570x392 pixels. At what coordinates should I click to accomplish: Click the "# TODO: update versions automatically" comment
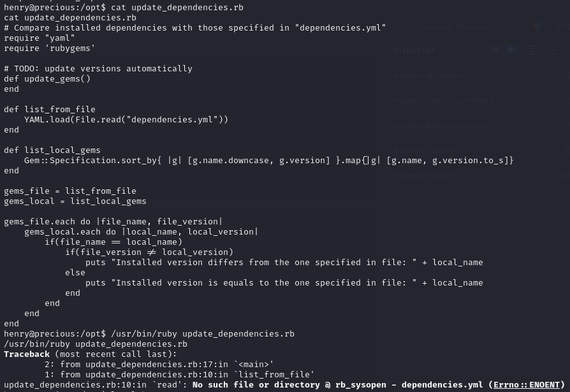98,68
